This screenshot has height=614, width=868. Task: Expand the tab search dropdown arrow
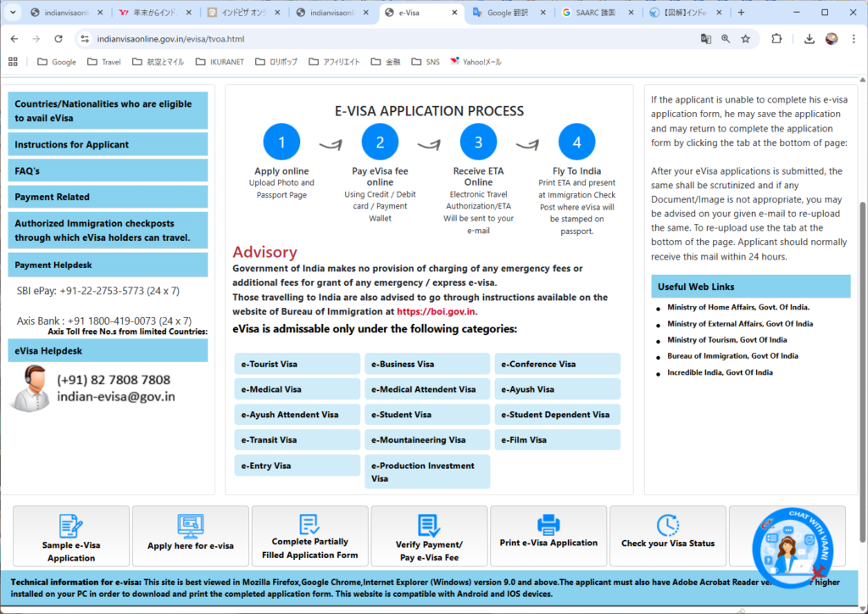point(14,13)
